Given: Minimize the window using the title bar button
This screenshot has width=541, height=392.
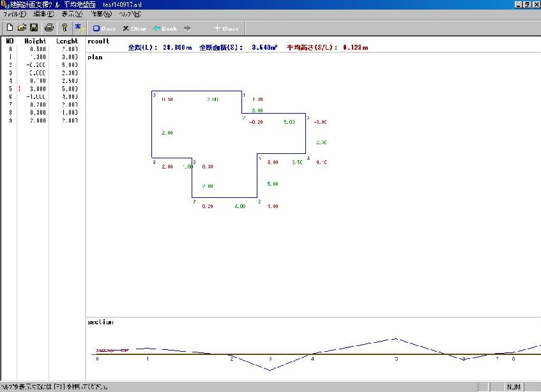Looking at the screenshot, I should tap(519, 4).
